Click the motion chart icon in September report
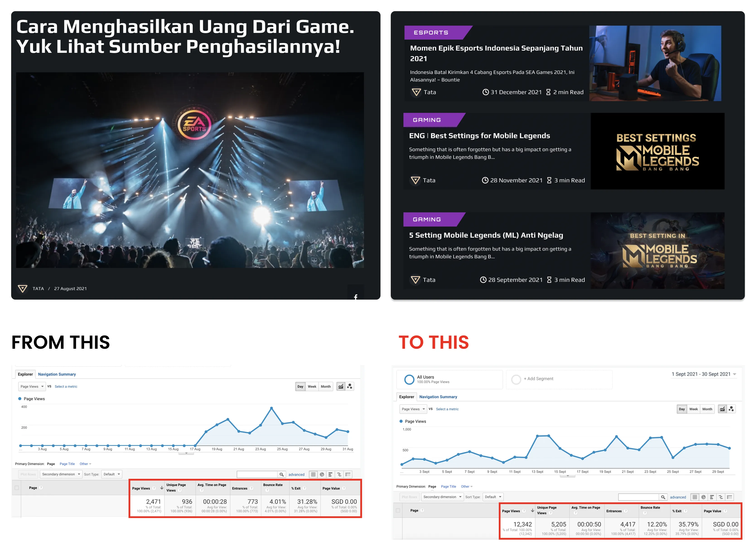 (731, 409)
